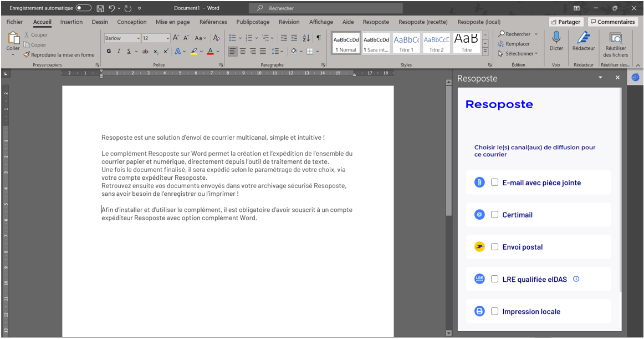This screenshot has height=339, width=644.
Task: Click the info icon beside LRE qualifiée eIDAS
Action: [576, 279]
